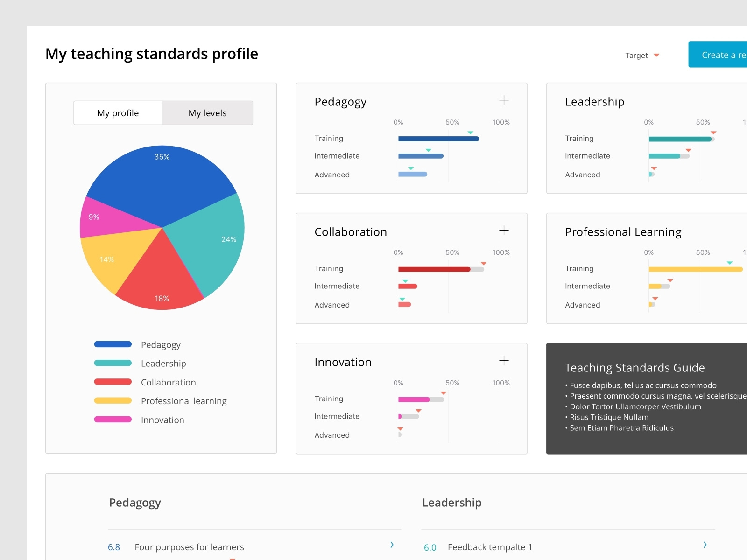Toggle the Pedagogy legend item

(161, 344)
